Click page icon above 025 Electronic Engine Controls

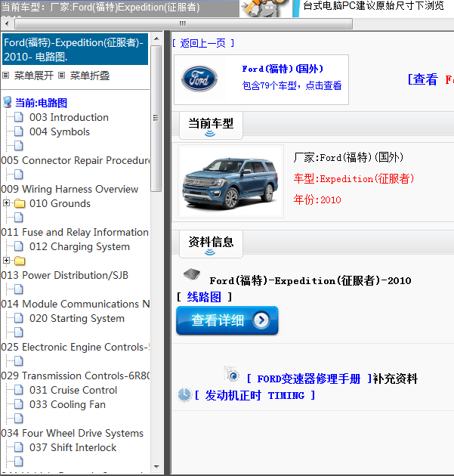[19, 332]
